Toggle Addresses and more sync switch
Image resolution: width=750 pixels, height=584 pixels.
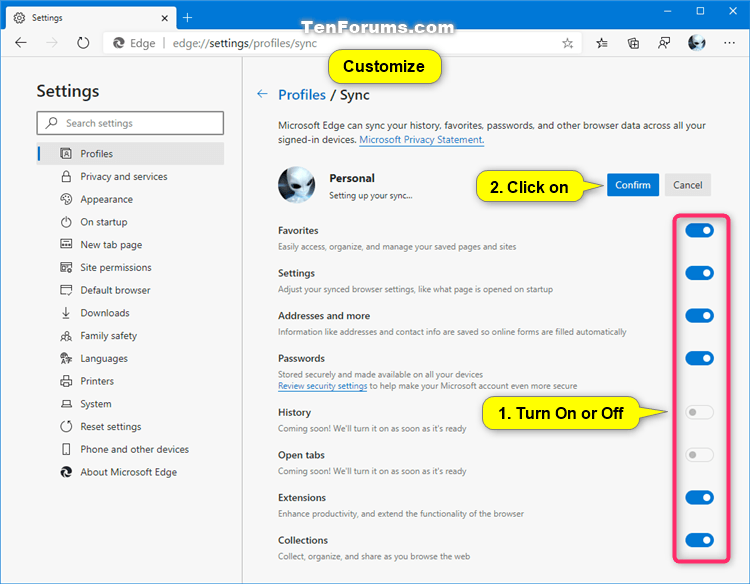tap(699, 316)
